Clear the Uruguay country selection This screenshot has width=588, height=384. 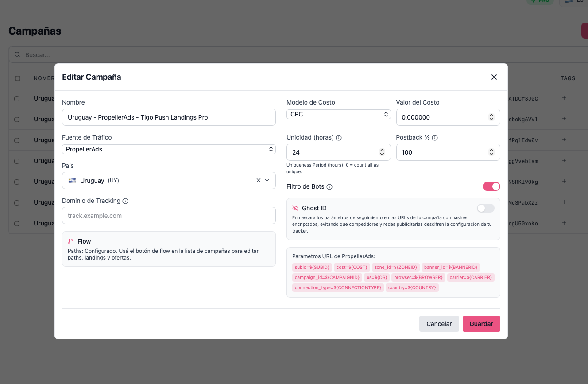click(x=259, y=180)
